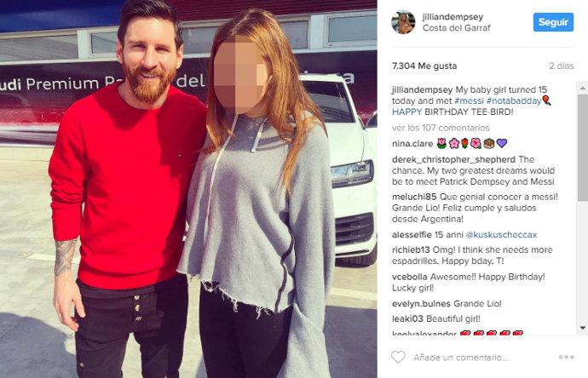Open the #messi hashtag
The height and width of the screenshot is (378, 588).
[470, 100]
